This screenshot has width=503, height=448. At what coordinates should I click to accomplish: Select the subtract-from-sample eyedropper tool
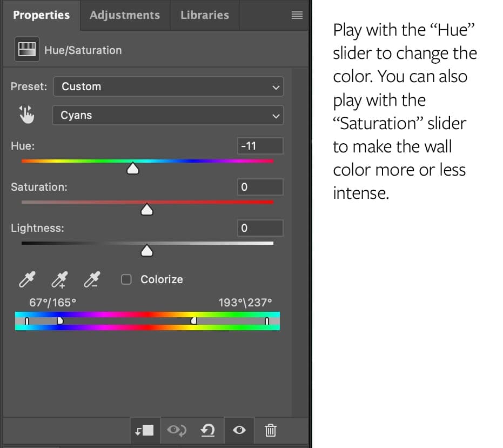click(91, 279)
